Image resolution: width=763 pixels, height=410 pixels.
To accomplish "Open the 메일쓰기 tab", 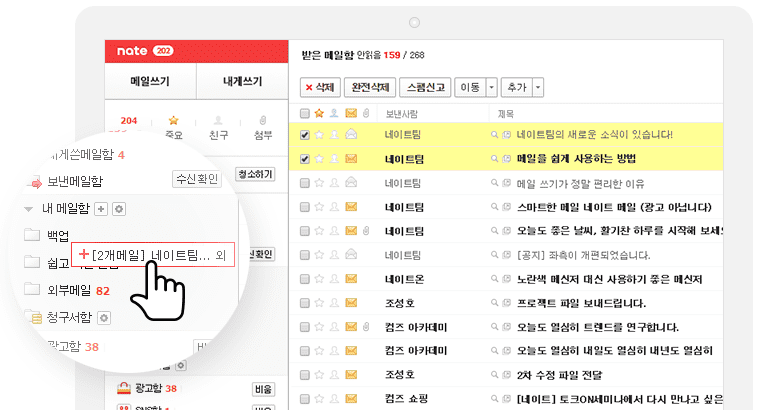I will 150,81.
